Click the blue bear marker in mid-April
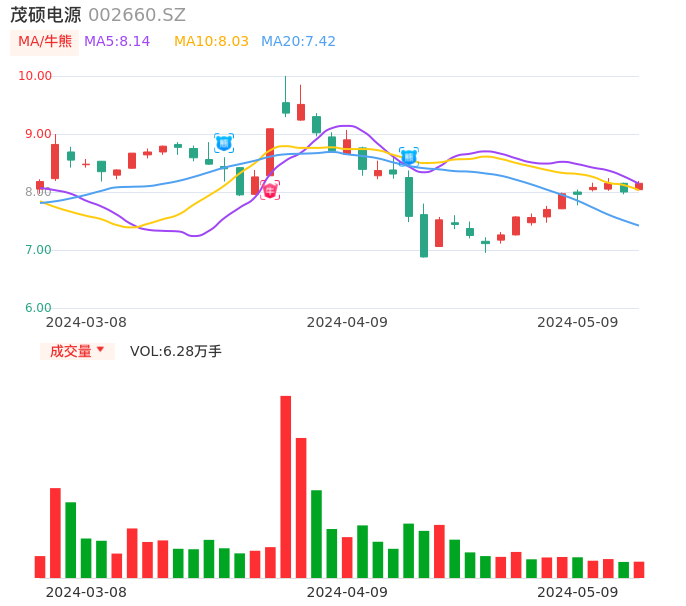The image size is (686, 606). pyautogui.click(x=408, y=156)
